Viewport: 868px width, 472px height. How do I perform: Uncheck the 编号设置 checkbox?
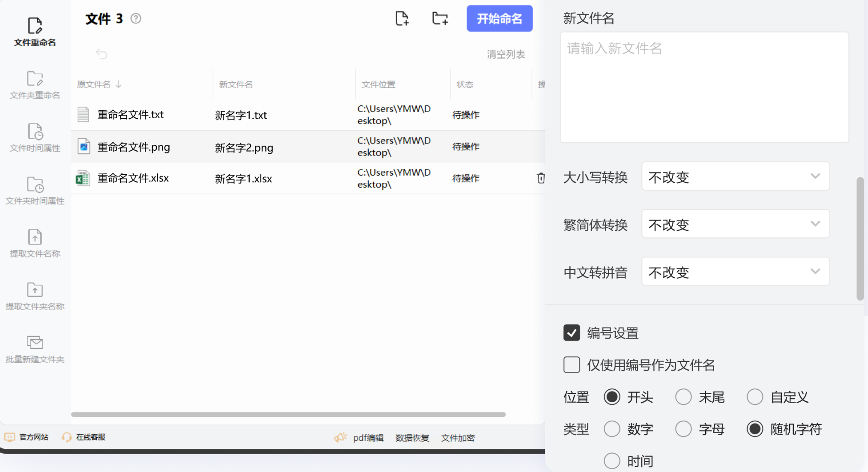pos(572,333)
